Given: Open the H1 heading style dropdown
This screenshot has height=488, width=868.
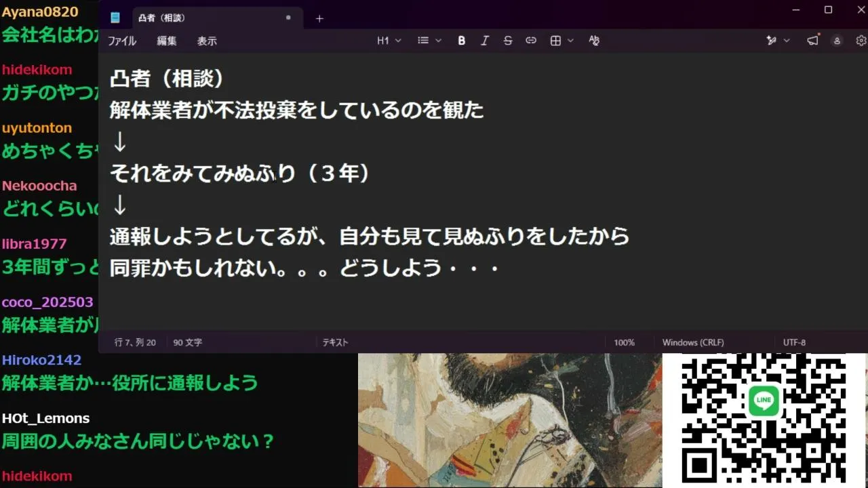Looking at the screenshot, I should [x=389, y=41].
